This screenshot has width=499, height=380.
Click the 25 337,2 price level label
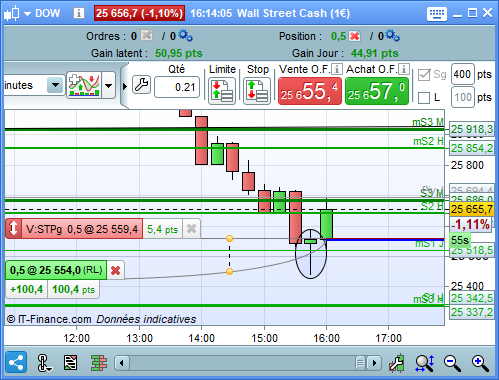click(x=472, y=312)
